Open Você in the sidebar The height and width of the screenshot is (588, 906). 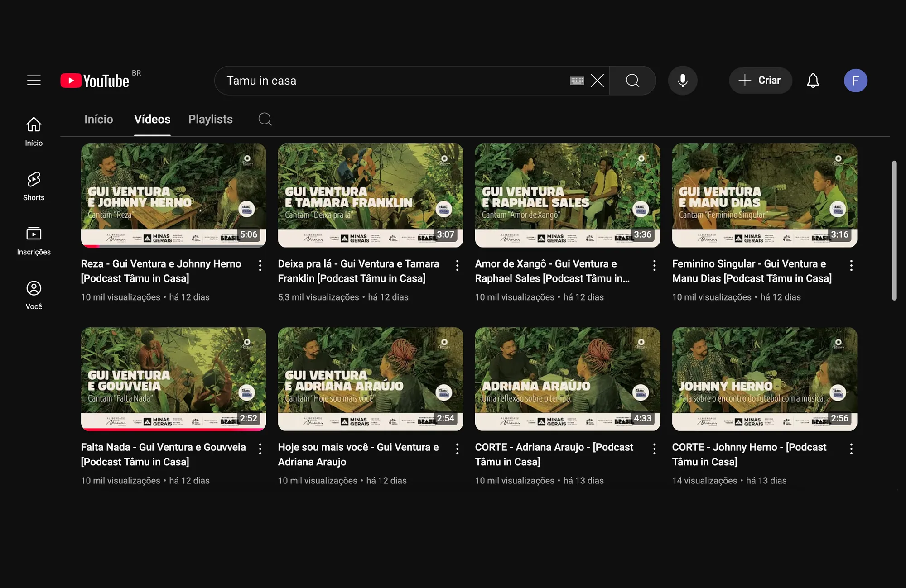tap(34, 295)
